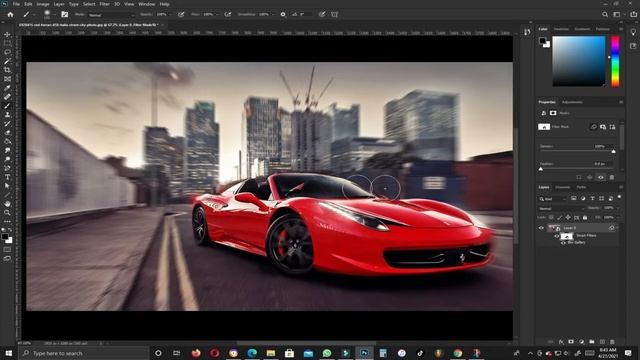Toggle layer filtering switch in Layers panel
Screen dimensions: 640x360
pyautogui.click(x=619, y=197)
